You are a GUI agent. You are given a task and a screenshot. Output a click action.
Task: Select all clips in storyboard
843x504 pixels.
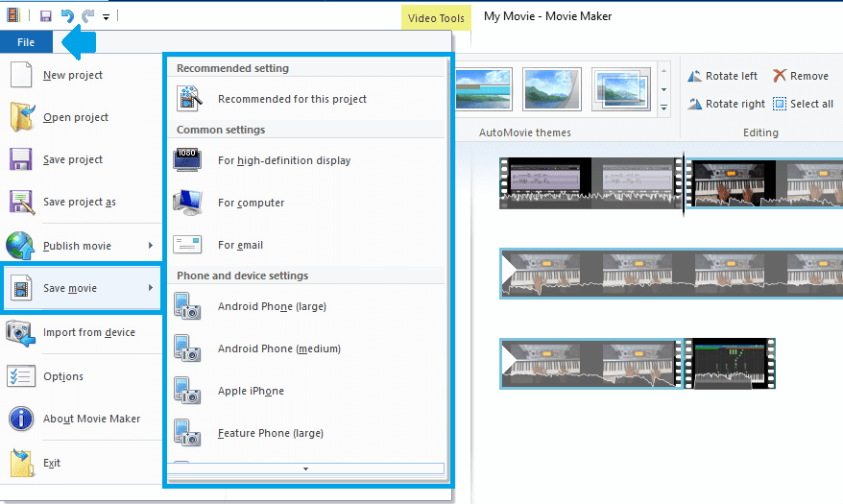coord(804,104)
